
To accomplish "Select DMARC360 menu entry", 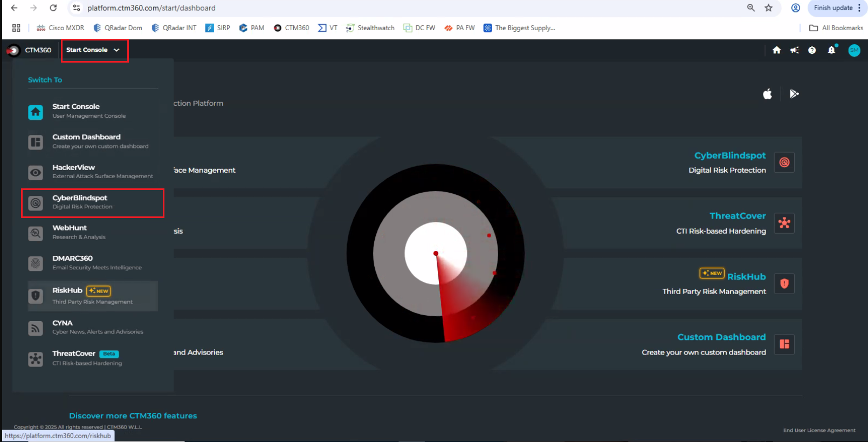I will 93,263.
